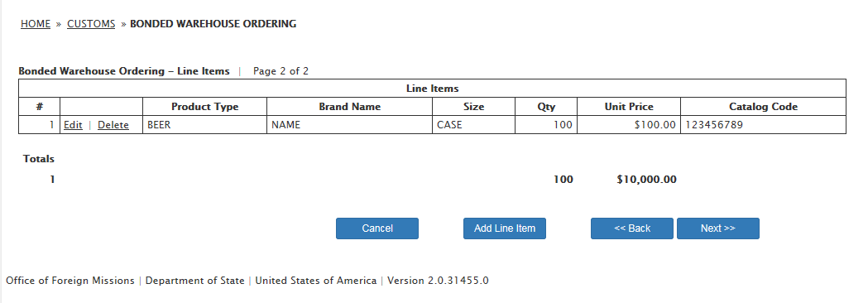Viewport: 868px width, 303px height.
Task: Select the CASE size cell
Action: tap(474, 125)
